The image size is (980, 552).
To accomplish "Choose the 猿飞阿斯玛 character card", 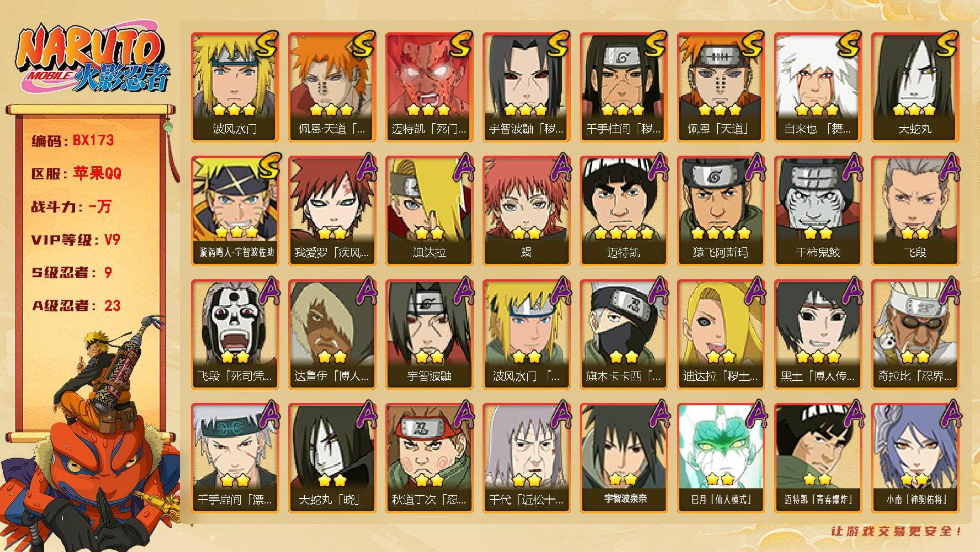I will click(721, 211).
